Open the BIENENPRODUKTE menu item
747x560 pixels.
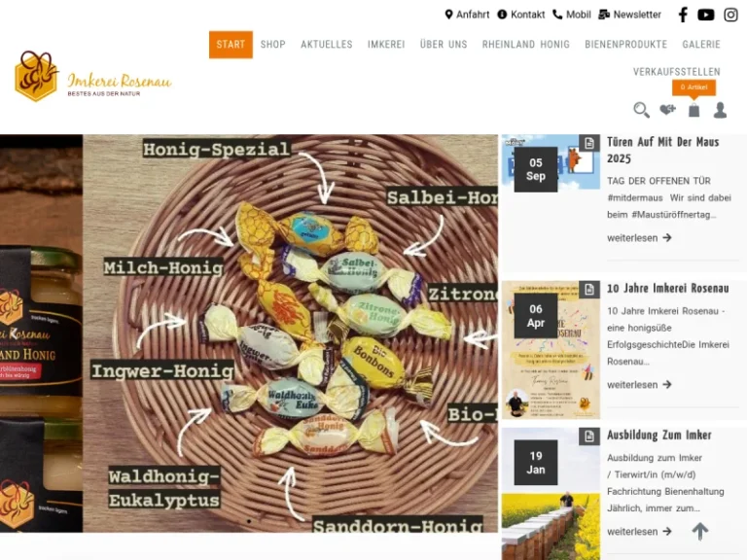point(626,45)
